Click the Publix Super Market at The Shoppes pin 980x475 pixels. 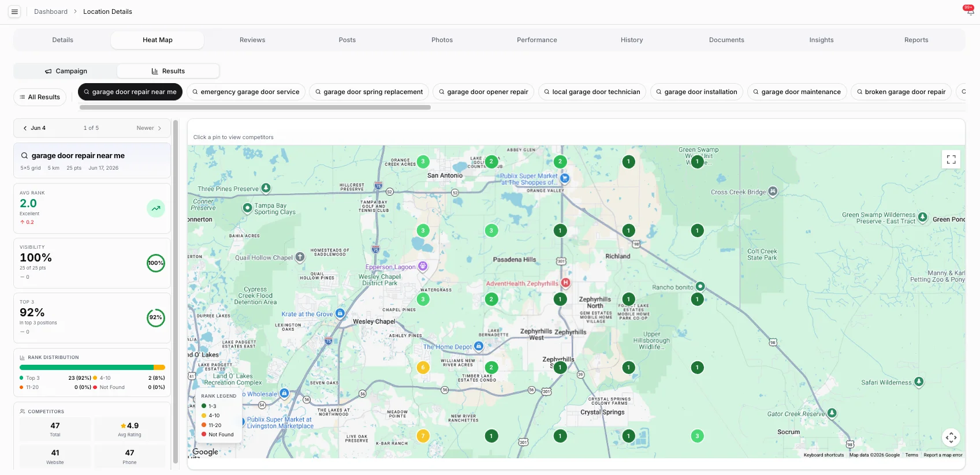point(565,178)
